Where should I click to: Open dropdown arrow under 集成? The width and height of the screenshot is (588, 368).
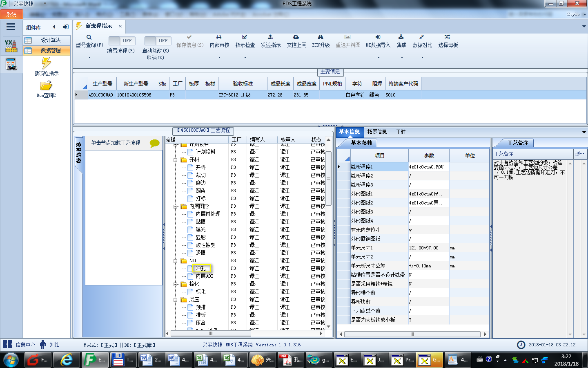(x=402, y=57)
